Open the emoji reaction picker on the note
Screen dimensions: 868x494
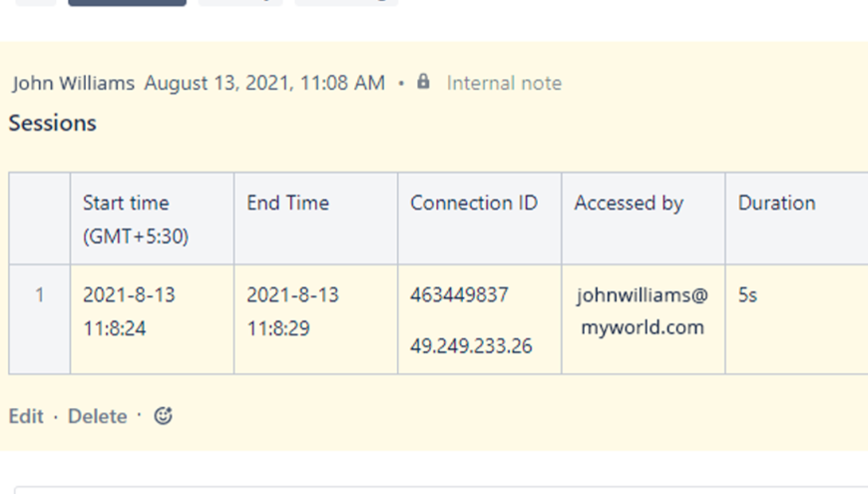coord(164,416)
